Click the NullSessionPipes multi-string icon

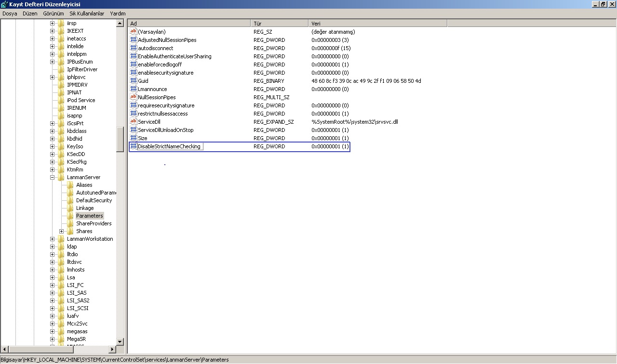pyautogui.click(x=134, y=97)
